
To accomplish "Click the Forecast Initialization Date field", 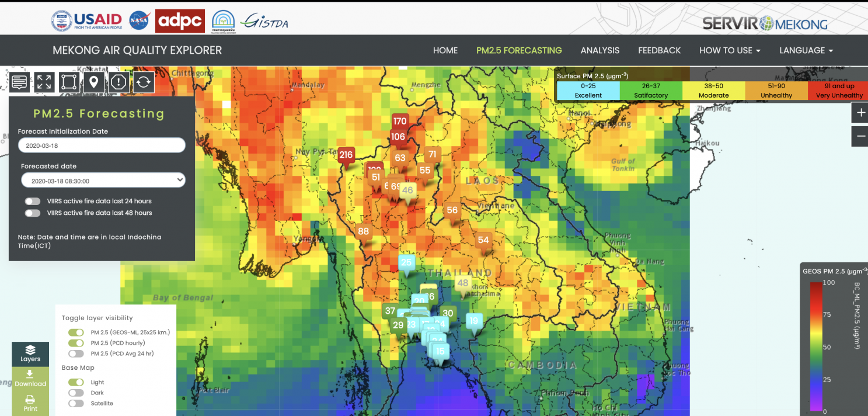I will coord(102,145).
